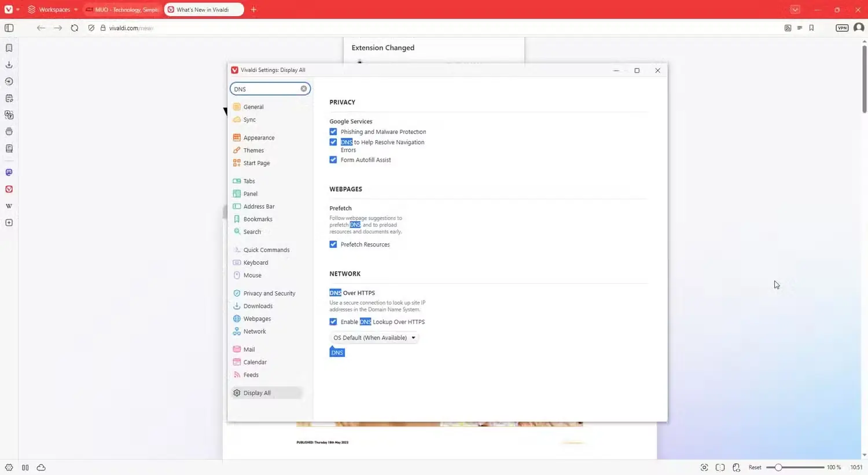Go forward to the next page
Screen dimensions: 868x475
58,28
